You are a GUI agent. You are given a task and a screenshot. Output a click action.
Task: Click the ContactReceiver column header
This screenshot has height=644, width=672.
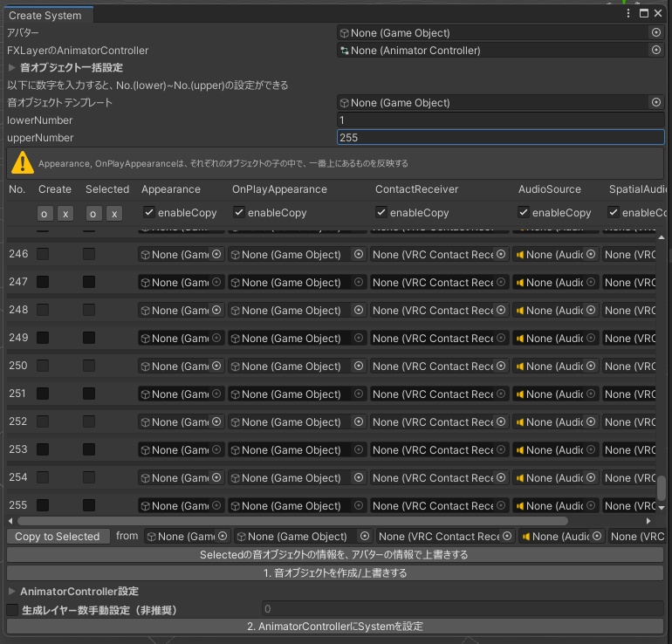[416, 189]
